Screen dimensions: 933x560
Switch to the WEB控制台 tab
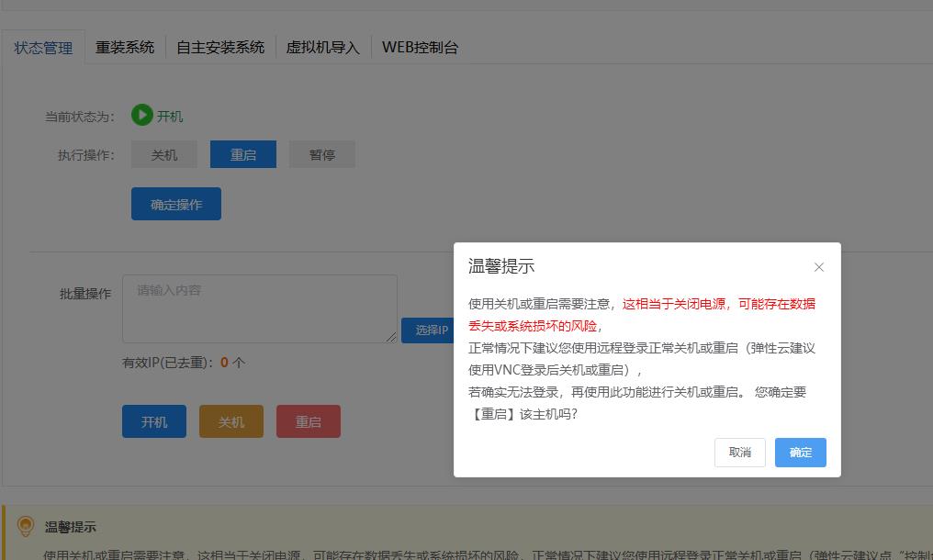tap(420, 47)
